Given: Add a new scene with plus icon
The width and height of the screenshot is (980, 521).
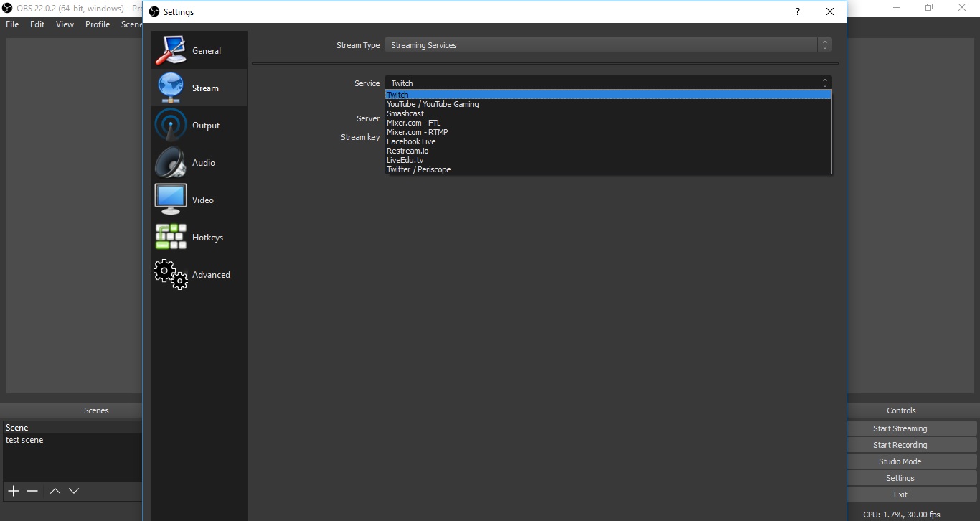Looking at the screenshot, I should [x=13, y=491].
